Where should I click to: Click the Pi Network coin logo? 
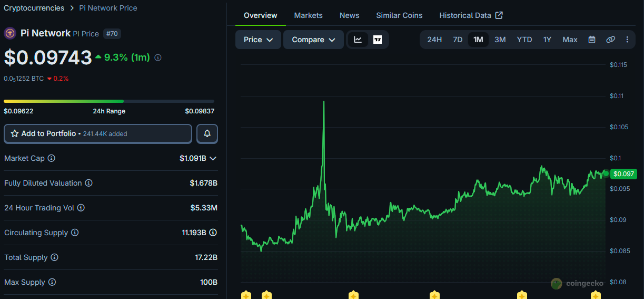click(x=10, y=33)
